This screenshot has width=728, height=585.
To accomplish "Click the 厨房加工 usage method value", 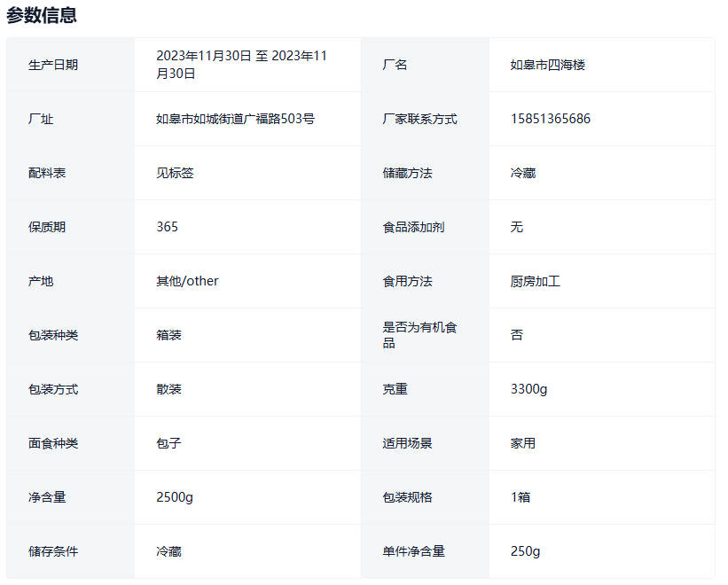I will (x=535, y=281).
